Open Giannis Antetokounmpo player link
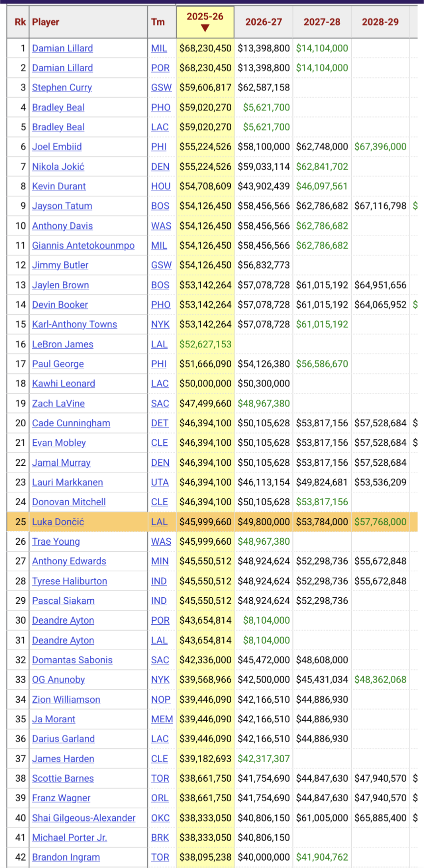424x868 pixels. pyautogui.click(x=83, y=246)
